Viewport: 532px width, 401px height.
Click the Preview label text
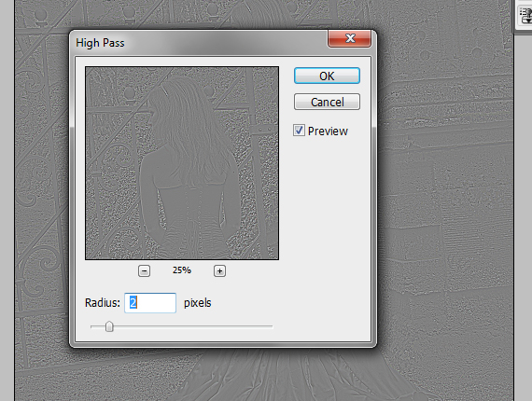[328, 131]
